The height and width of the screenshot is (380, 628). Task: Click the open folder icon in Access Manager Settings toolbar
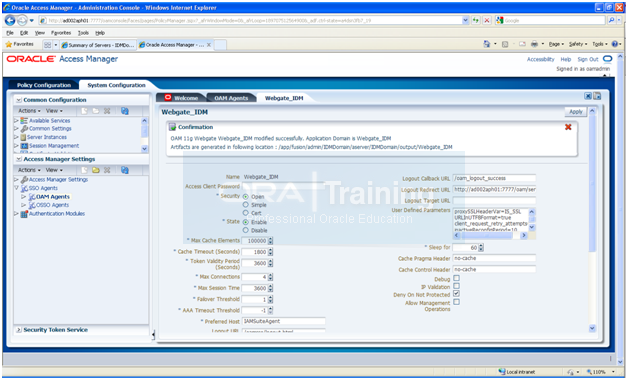(x=96, y=170)
